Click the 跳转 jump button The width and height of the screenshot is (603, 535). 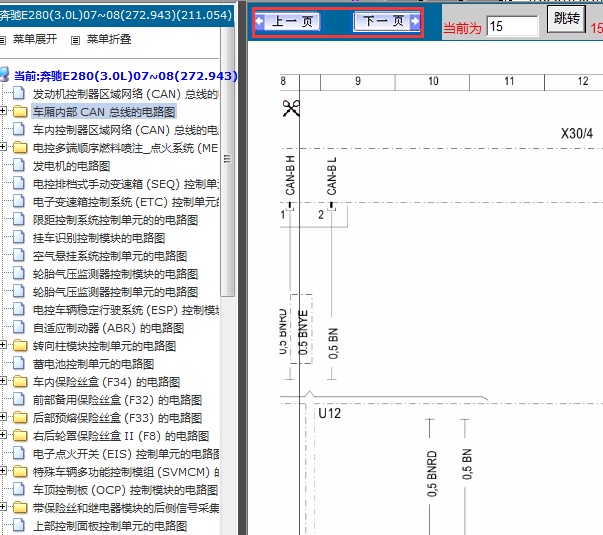pyautogui.click(x=566, y=18)
